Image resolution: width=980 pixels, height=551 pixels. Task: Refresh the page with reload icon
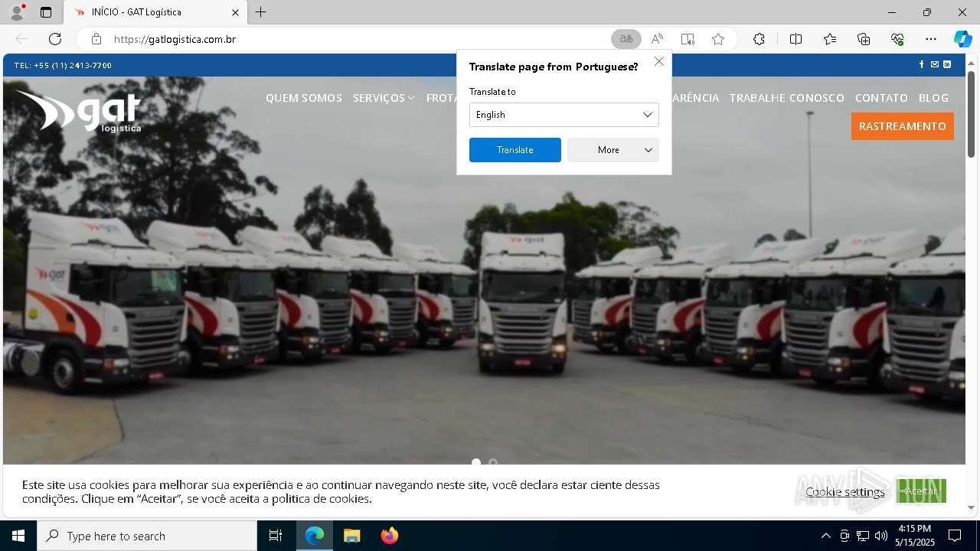pos(55,39)
